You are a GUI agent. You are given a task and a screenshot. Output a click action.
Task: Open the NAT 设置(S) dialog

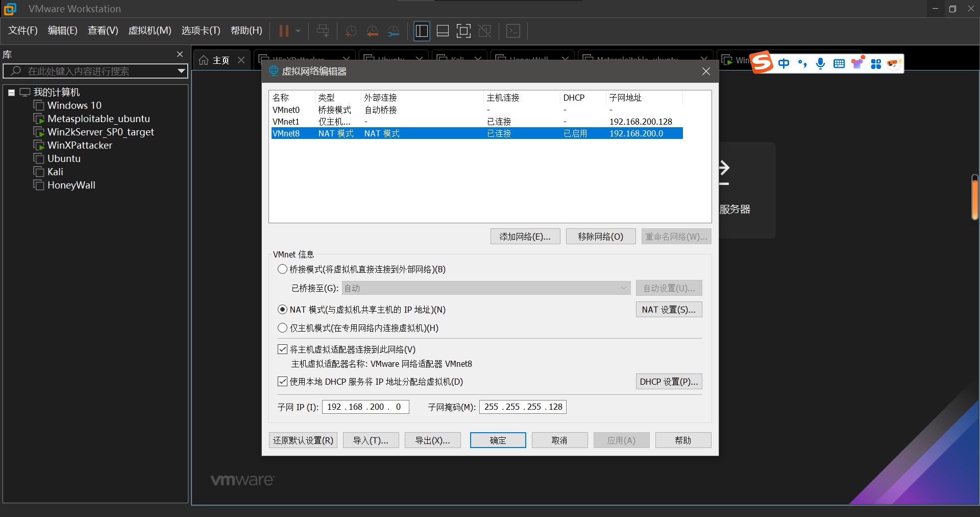click(669, 309)
